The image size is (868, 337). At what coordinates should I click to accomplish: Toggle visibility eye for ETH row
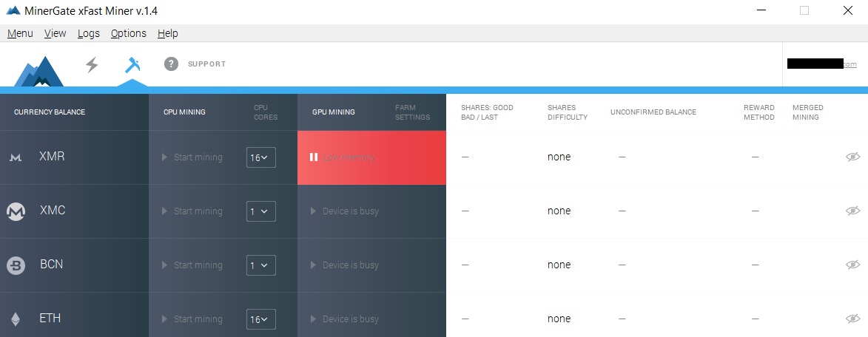853,319
